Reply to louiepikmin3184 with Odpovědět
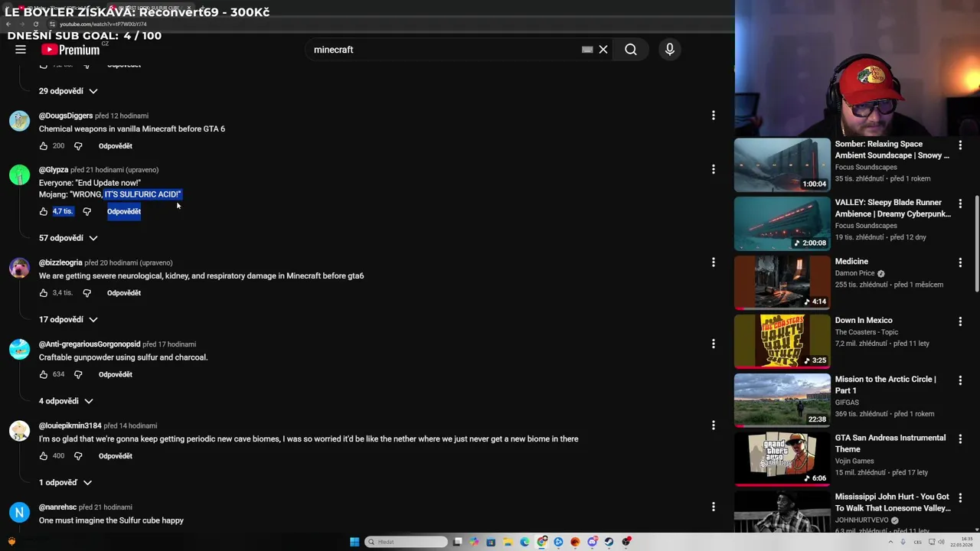The image size is (980, 551). (116, 456)
